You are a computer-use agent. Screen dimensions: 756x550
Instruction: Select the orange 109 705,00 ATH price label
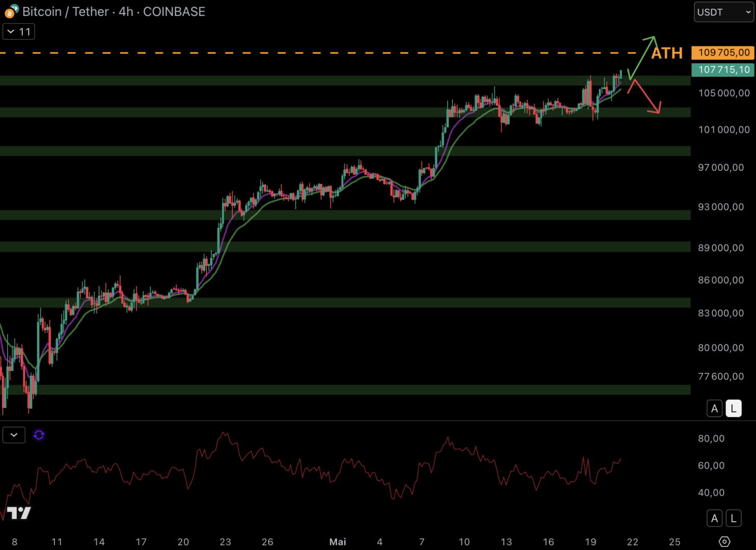[x=723, y=52]
